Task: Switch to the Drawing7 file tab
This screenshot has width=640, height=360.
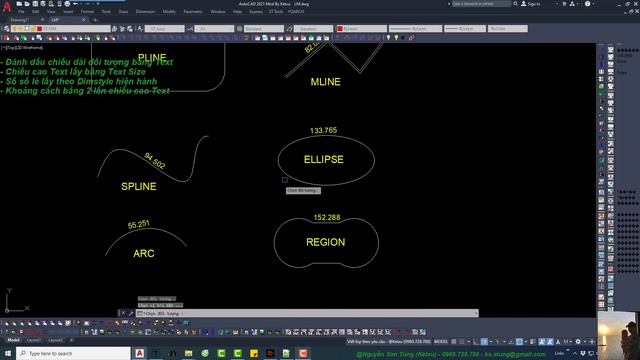Action: [20, 20]
